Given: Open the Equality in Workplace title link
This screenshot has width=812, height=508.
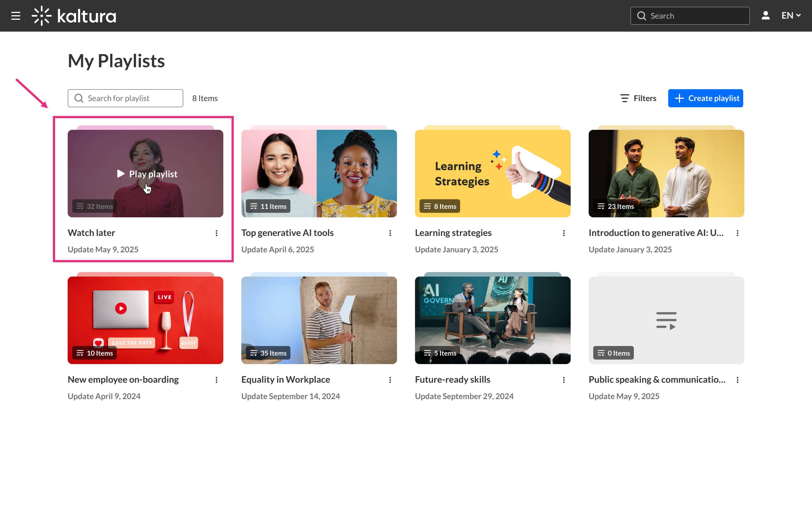Looking at the screenshot, I should coord(286,380).
